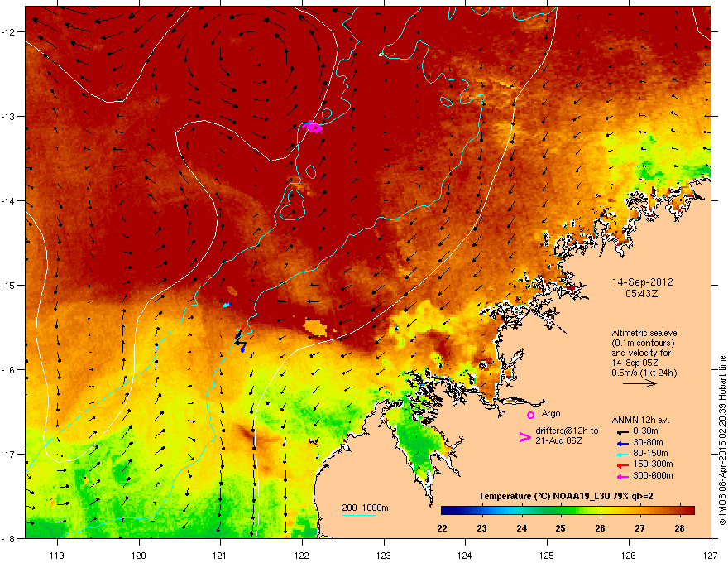
Task: Click the '30-80m' depth label
Action: point(648,442)
